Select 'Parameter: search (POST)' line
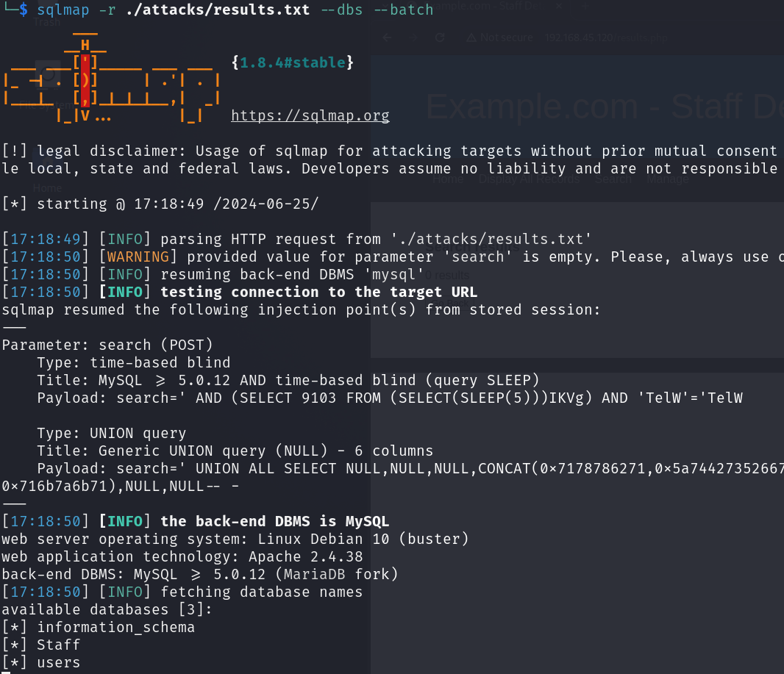Screen dimensions: 784x674 coord(107,345)
